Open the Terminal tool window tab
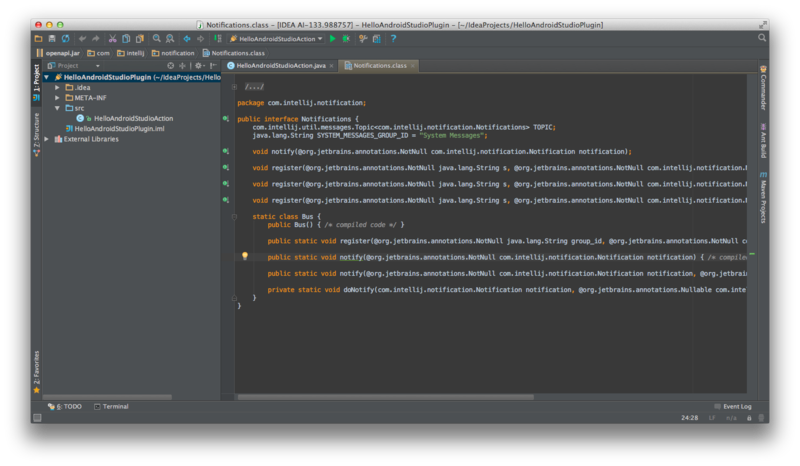 point(111,406)
